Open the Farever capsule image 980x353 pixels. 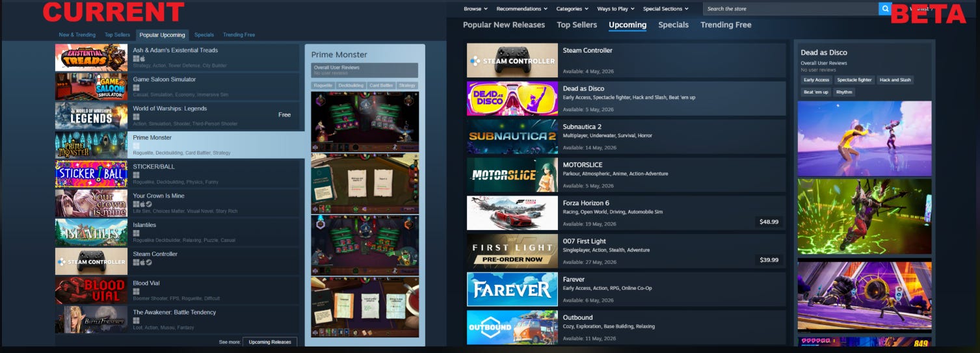(512, 289)
